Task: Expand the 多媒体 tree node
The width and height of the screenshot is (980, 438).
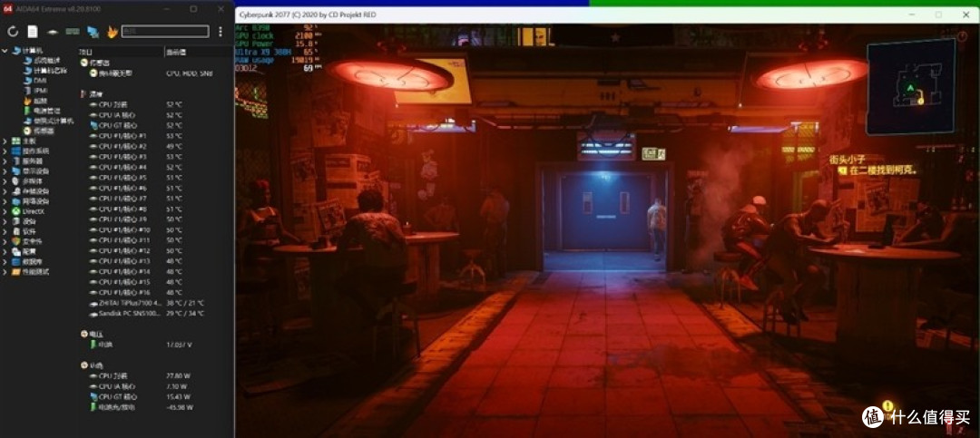Action: click(5, 181)
